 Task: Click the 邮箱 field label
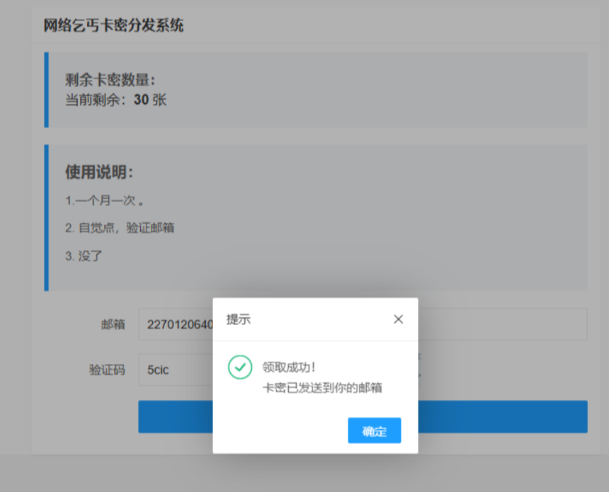[112, 324]
